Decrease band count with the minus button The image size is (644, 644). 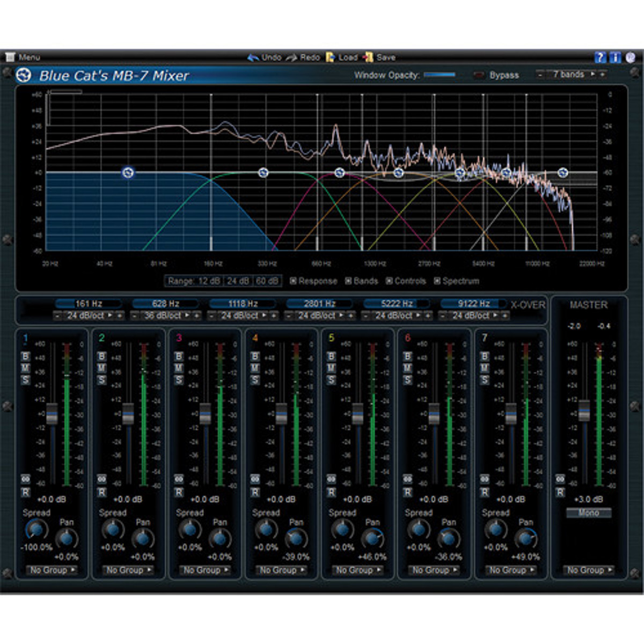coord(540,75)
